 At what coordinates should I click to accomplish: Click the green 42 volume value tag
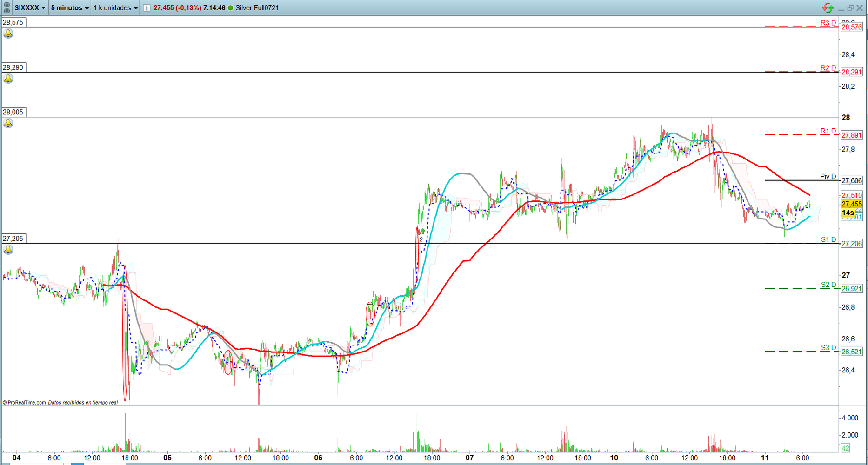845,448
